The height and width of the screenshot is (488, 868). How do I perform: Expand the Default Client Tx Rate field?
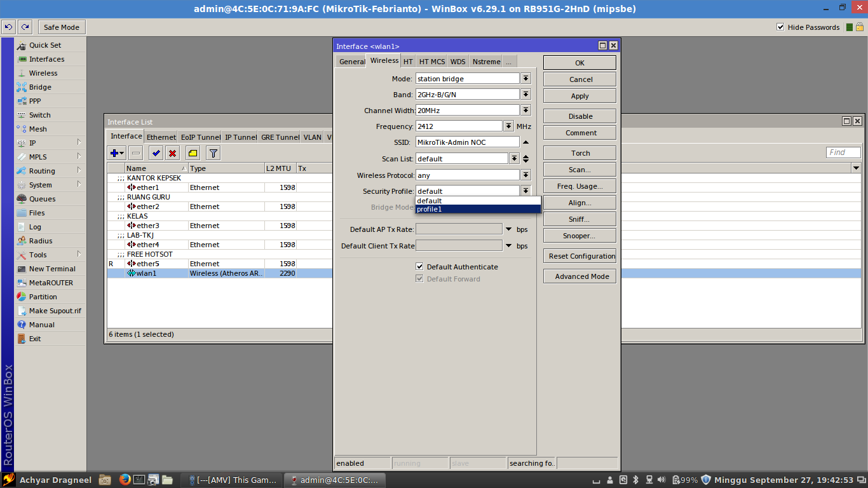[x=508, y=246]
